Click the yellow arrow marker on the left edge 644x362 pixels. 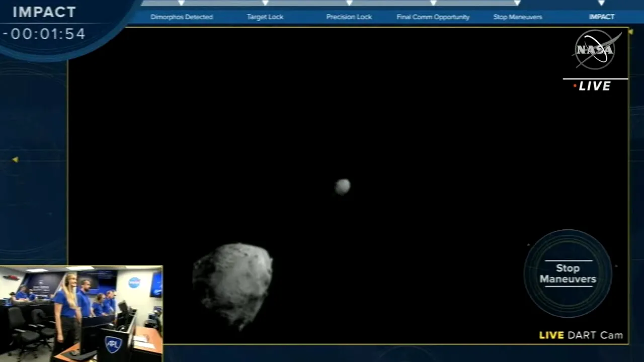[x=15, y=160]
